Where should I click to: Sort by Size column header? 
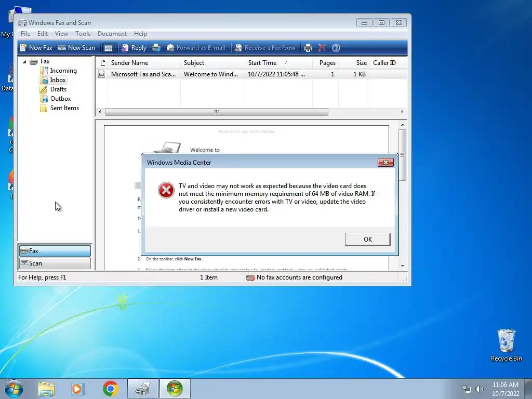tap(354, 63)
